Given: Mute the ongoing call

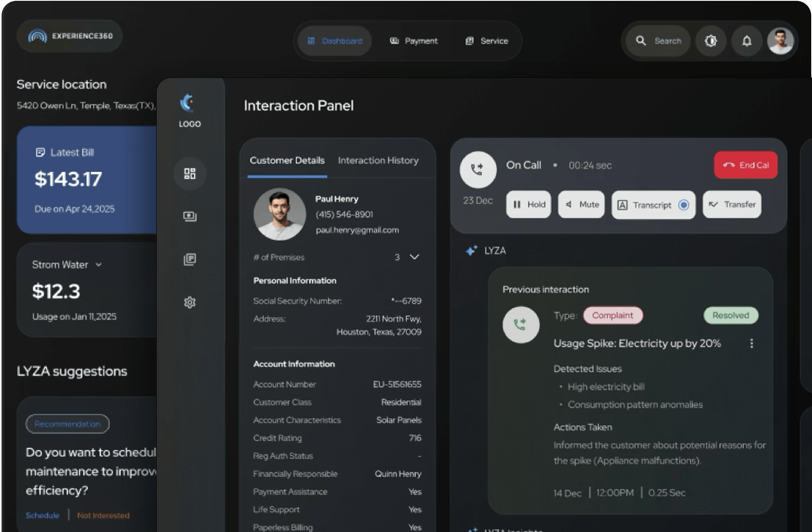Looking at the screenshot, I should [x=581, y=205].
